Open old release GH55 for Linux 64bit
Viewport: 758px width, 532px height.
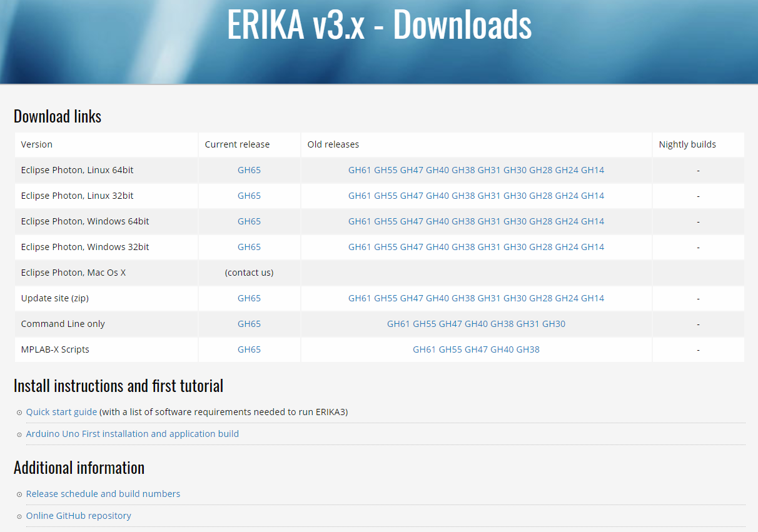pos(386,170)
